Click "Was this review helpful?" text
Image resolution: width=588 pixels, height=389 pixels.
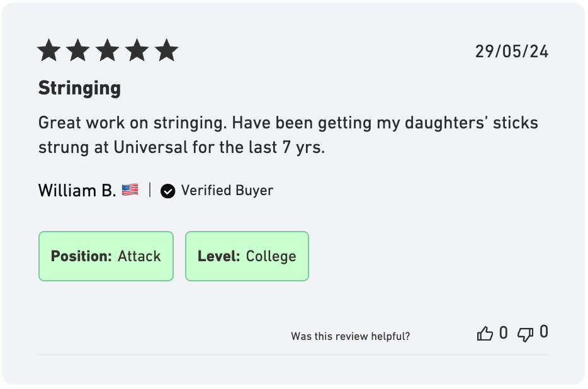pyautogui.click(x=350, y=337)
